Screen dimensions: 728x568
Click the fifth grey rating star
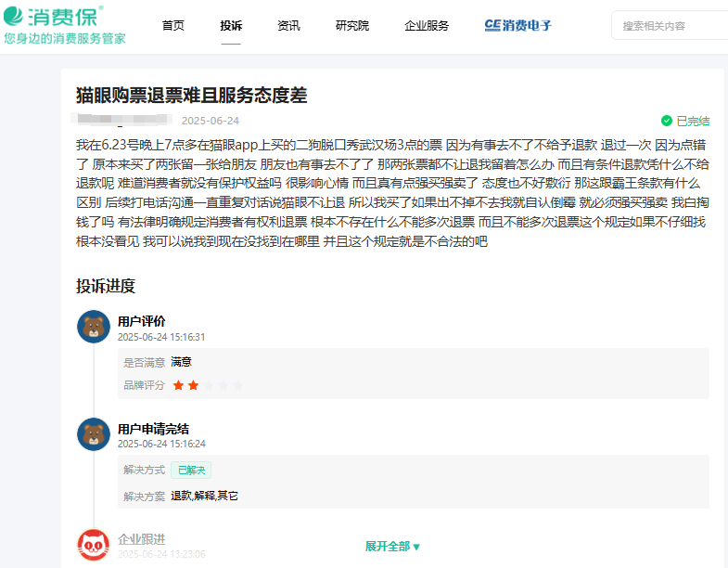238,385
